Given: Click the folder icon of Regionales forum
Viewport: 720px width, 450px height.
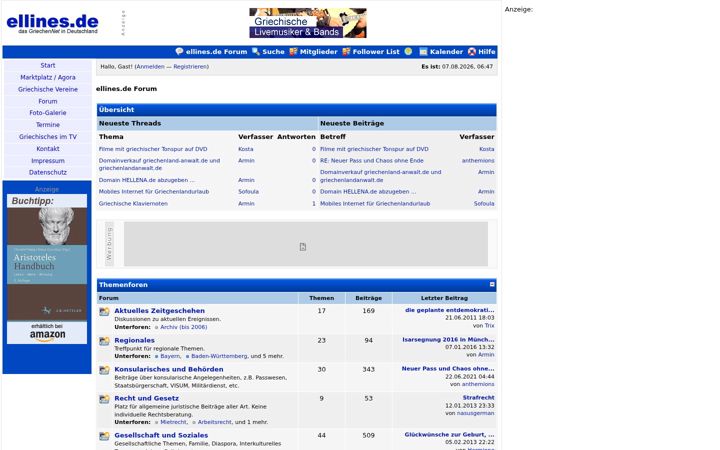Looking at the screenshot, I should 104,341.
